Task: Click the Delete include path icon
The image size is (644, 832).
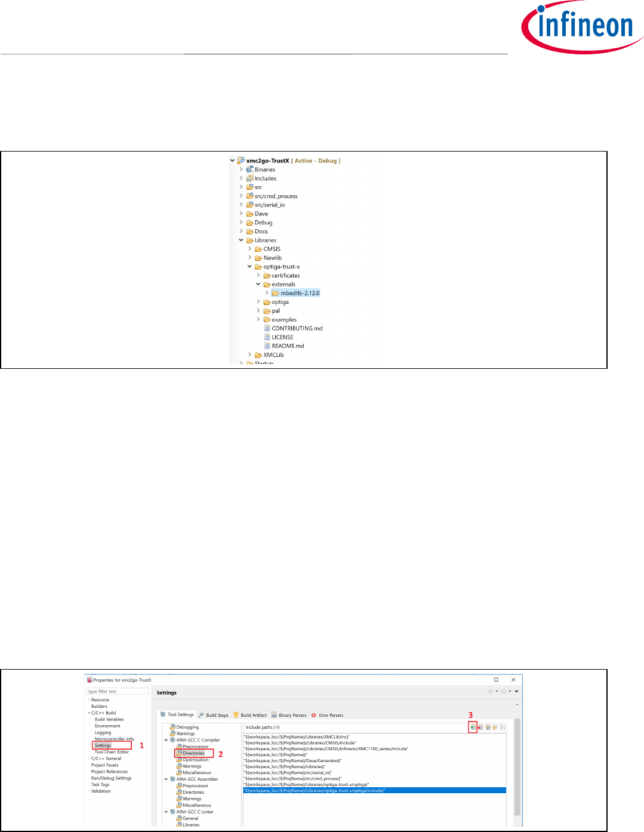Action: click(480, 727)
